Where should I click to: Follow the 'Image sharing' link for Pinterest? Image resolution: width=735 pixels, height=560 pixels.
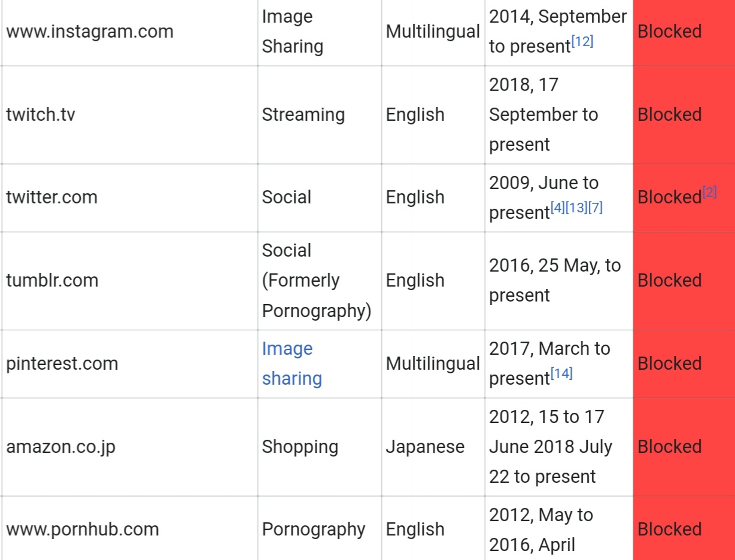click(292, 364)
